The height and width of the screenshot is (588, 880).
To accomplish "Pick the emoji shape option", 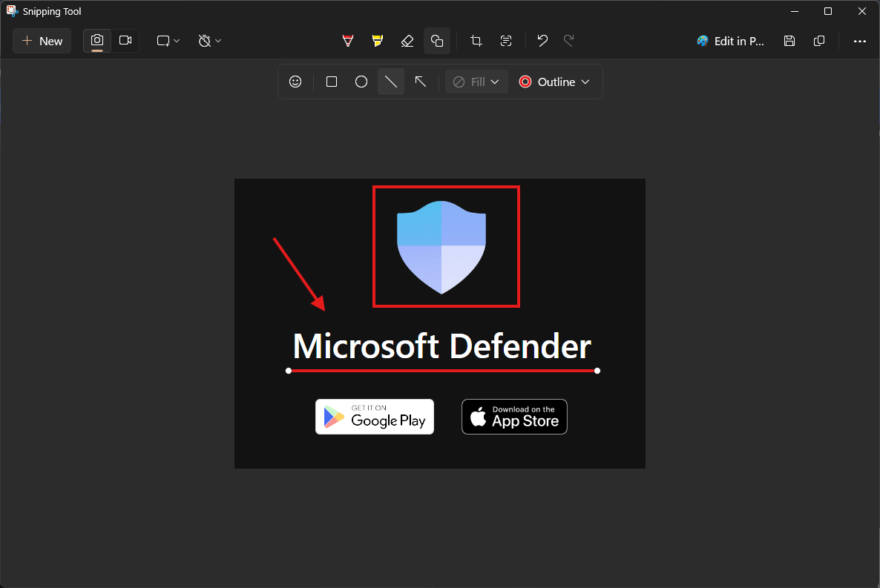I will [x=295, y=82].
